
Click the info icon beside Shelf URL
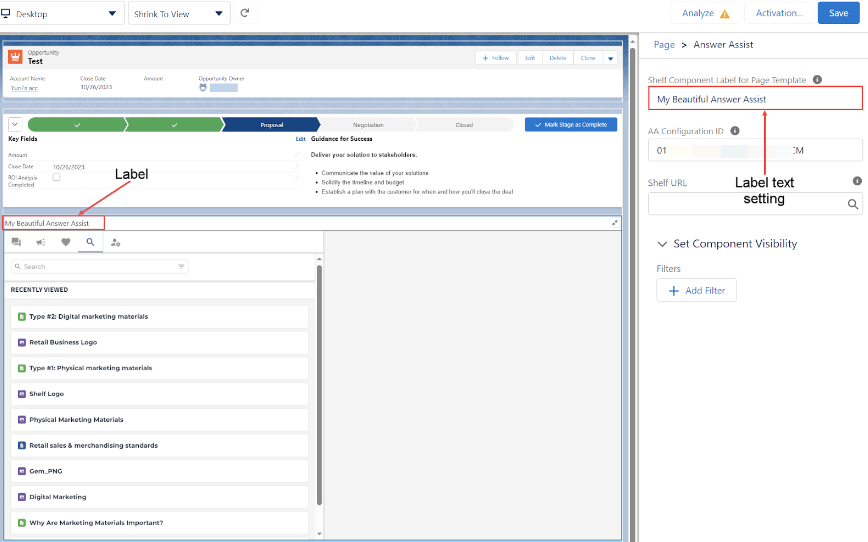point(857,181)
